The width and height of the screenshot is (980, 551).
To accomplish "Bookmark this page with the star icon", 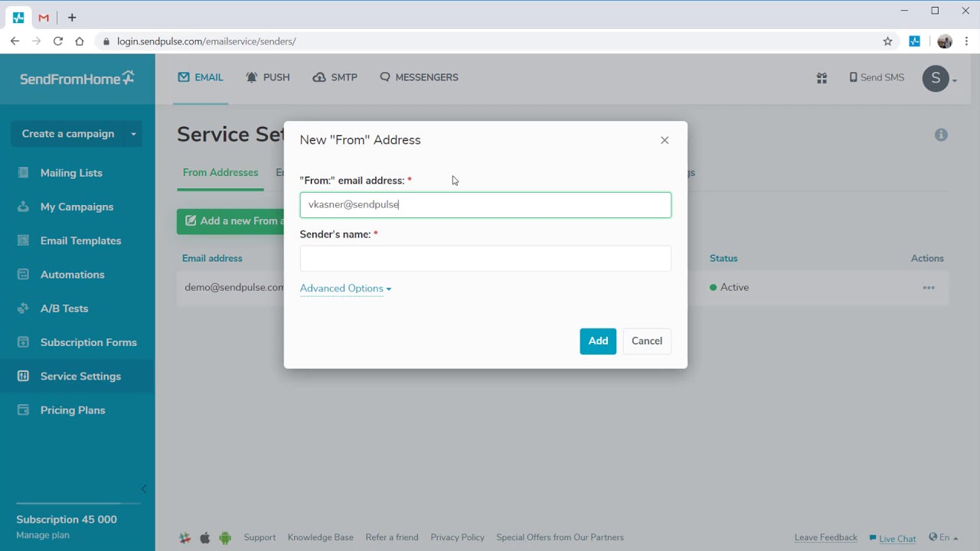I will tap(887, 41).
